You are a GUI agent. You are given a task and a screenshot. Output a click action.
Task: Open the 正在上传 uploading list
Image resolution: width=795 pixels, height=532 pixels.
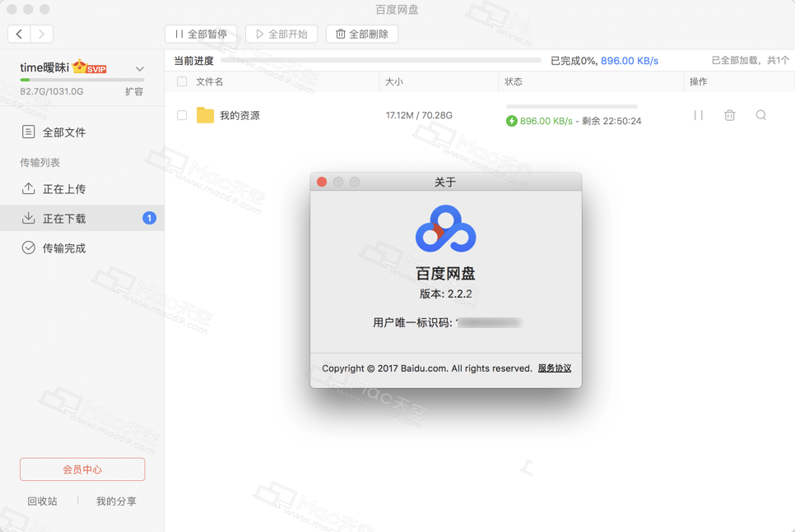coord(82,189)
